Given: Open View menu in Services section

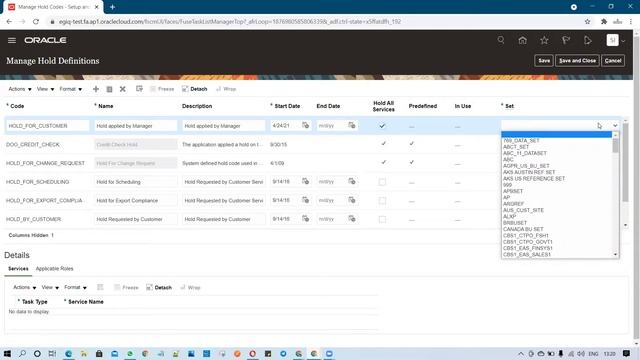Looking at the screenshot, I should (x=50, y=287).
